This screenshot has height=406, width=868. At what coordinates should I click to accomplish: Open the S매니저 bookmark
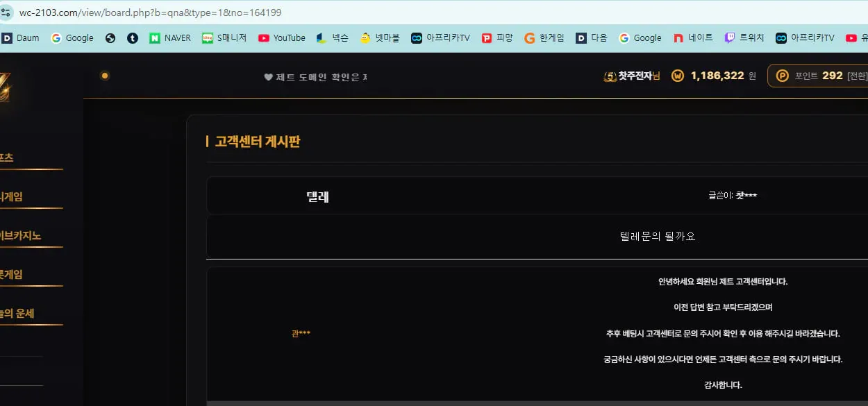click(224, 38)
